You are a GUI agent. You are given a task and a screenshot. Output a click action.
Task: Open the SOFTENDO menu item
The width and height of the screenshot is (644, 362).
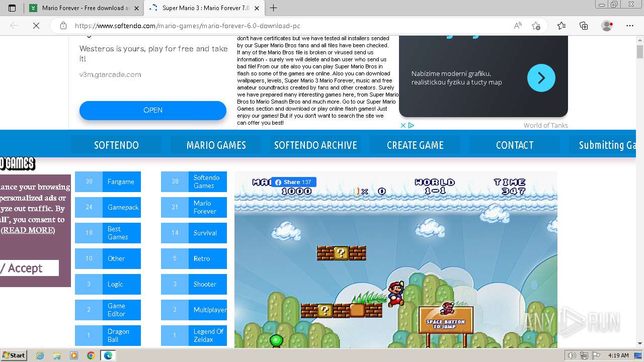click(x=116, y=145)
